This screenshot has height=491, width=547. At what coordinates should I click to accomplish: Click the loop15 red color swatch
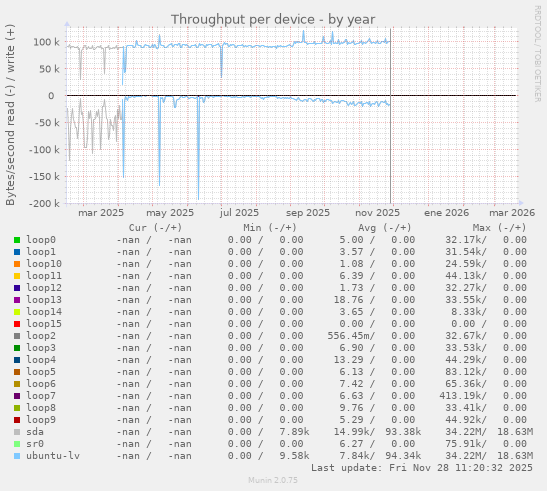[17, 324]
